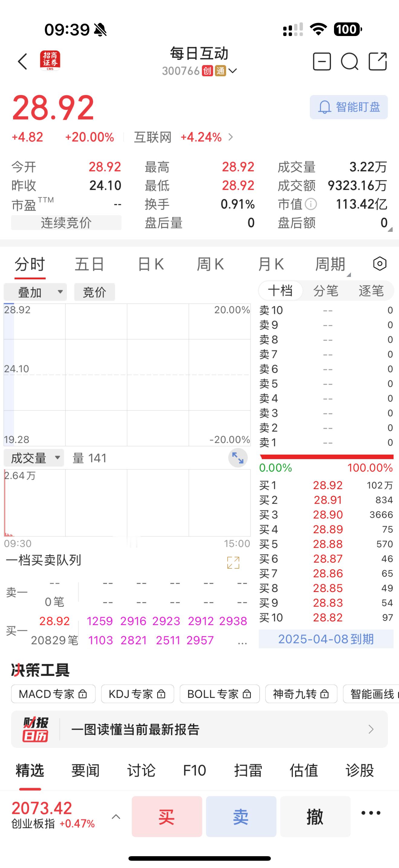Viewport: 399px width, 868px height.
Task: Open locked KDJ专家 tool
Action: point(138,694)
